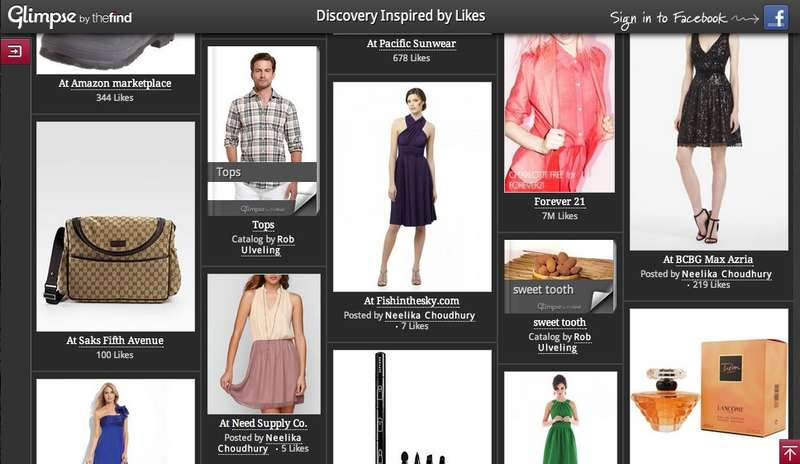Click the scroll-to-top arrow icon
This screenshot has width=800, height=464.
[789, 452]
